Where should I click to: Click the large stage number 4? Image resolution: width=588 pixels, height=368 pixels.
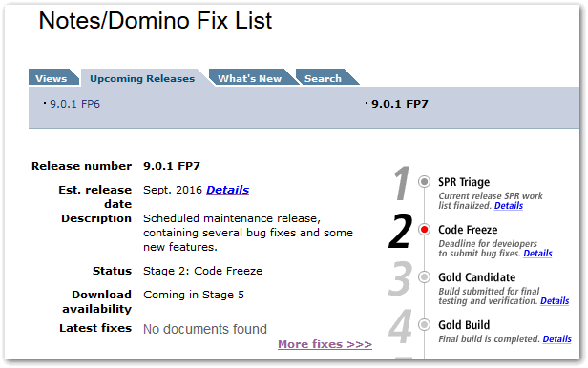[x=400, y=326]
